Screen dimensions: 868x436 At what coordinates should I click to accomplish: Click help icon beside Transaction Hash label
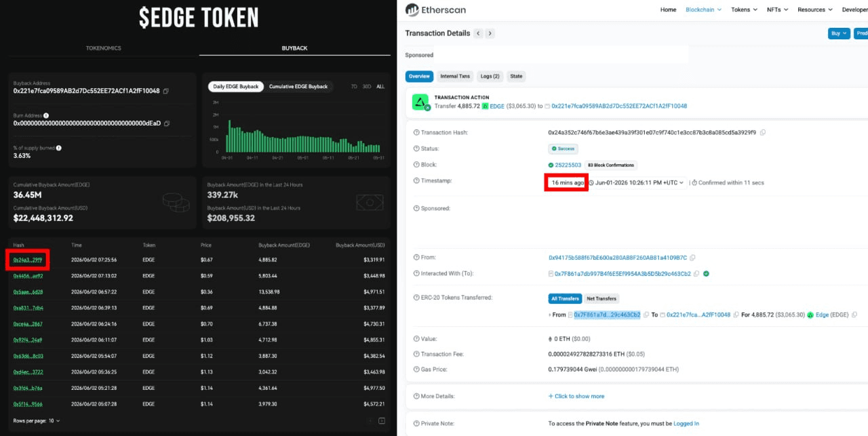(416, 133)
